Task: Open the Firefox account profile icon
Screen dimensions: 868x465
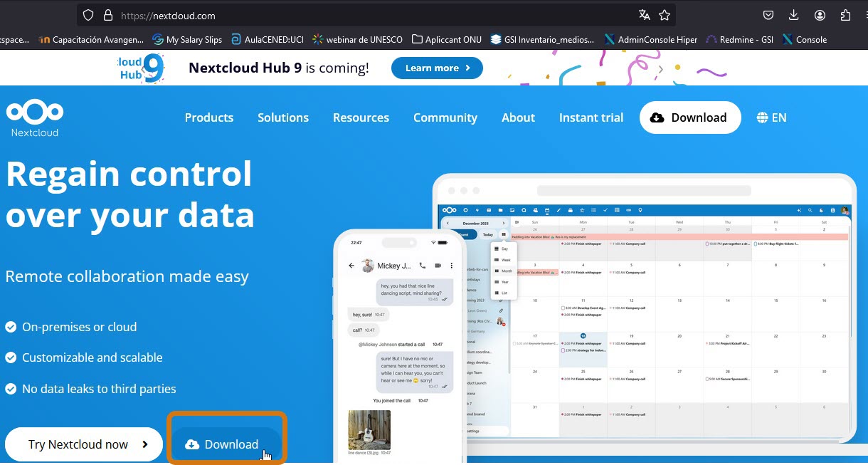Action: (820, 15)
